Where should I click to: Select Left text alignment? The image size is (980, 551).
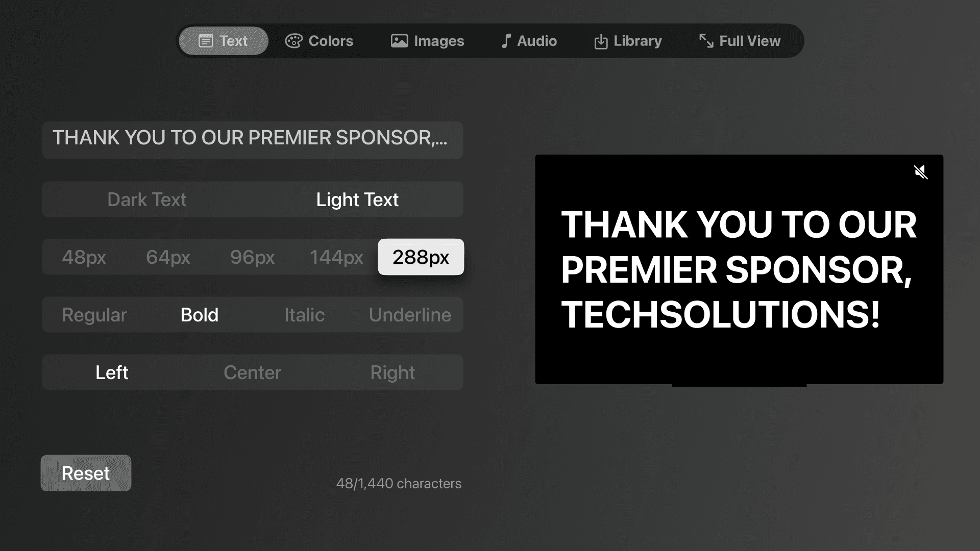pyautogui.click(x=112, y=372)
